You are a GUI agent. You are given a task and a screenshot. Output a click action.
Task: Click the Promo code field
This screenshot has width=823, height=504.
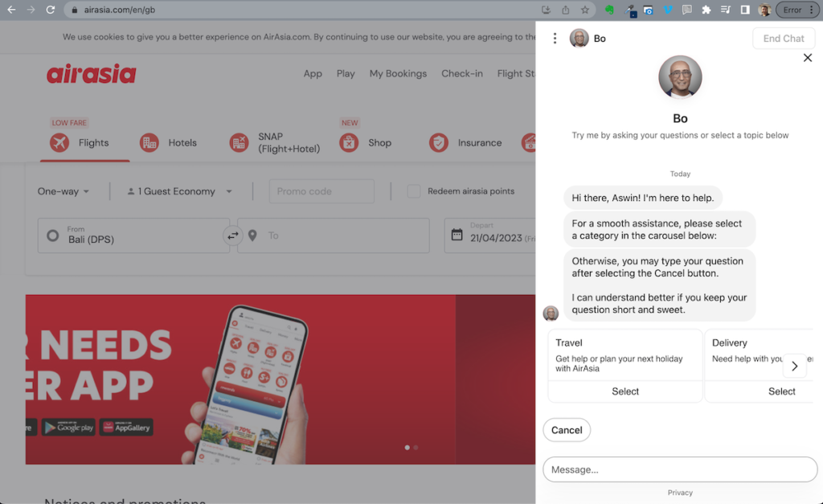click(x=321, y=191)
